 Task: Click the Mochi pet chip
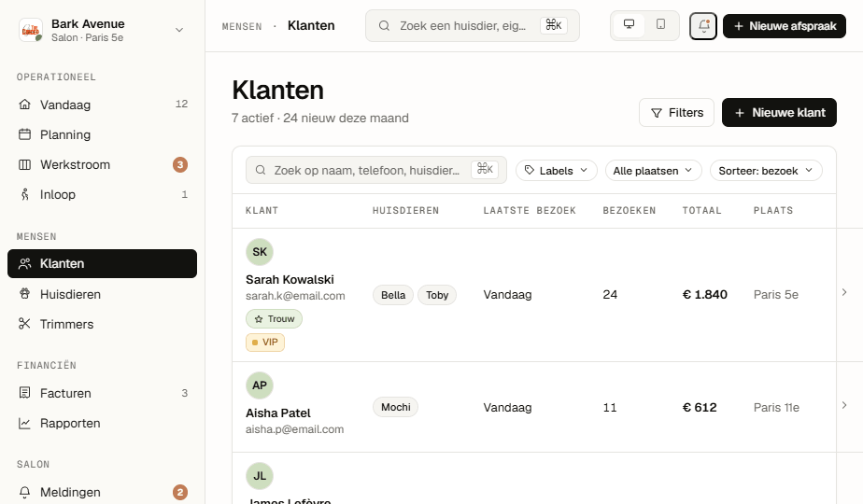click(395, 407)
